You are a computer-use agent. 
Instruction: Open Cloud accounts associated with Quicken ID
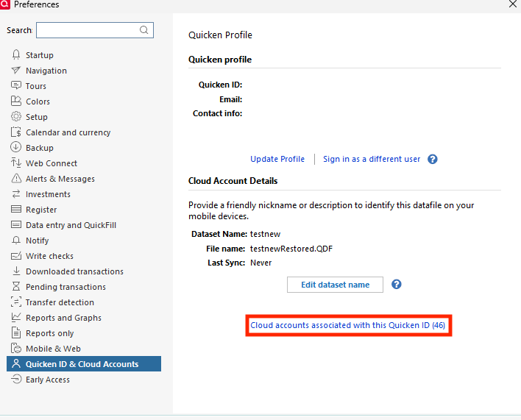(x=347, y=325)
